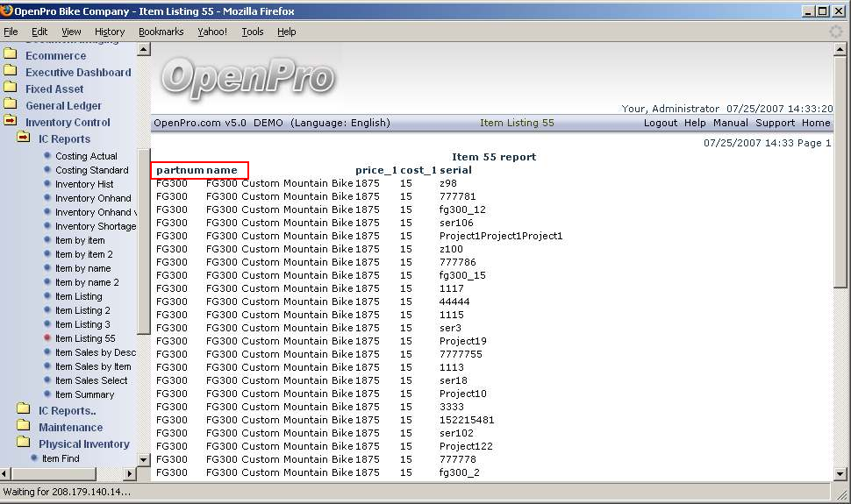Click the Maintenance folder icon
The width and height of the screenshot is (851, 504).
24,427
